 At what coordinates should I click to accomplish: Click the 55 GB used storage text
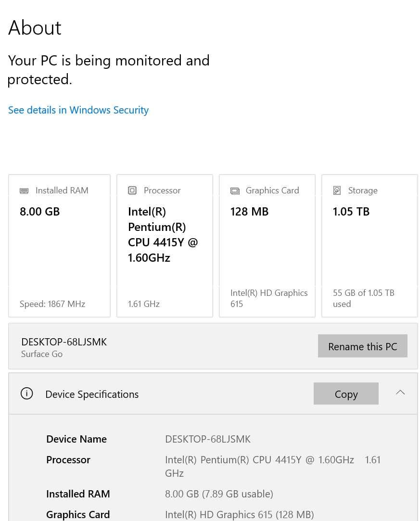pos(364,298)
